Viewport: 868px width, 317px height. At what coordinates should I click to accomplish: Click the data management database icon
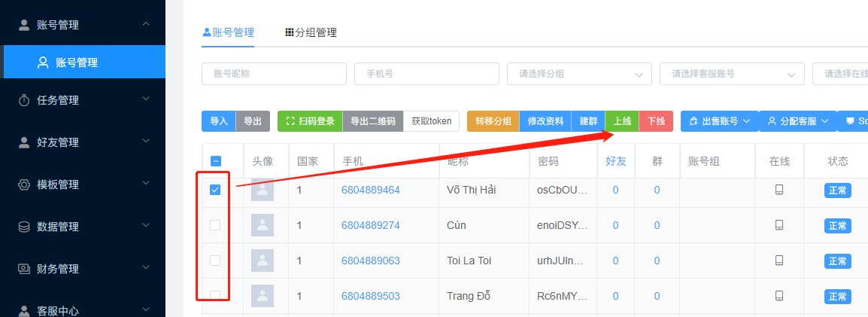click(24, 227)
